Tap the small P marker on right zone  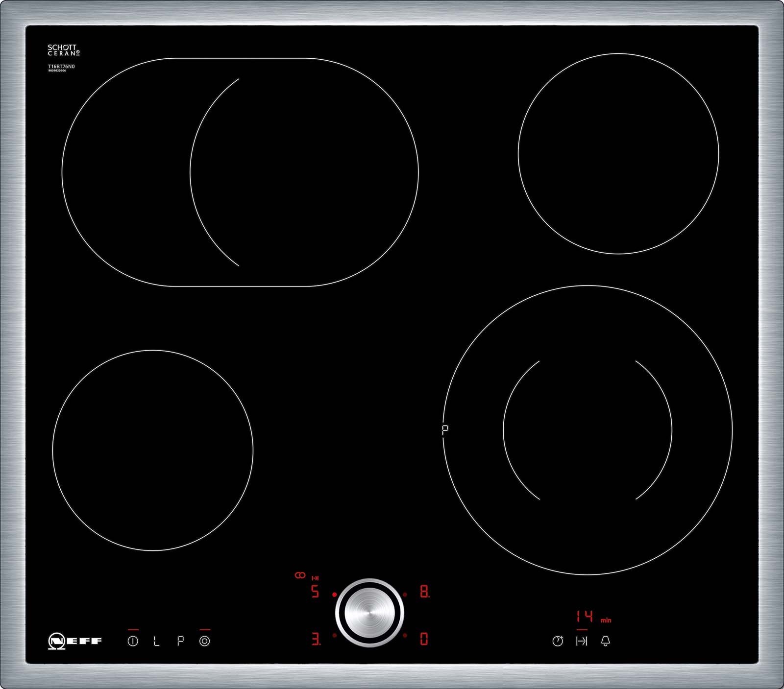(445, 429)
